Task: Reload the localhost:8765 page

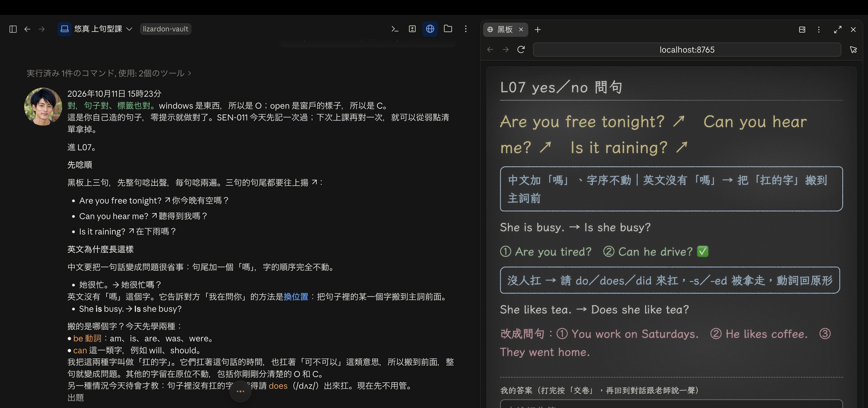Action: click(x=521, y=49)
